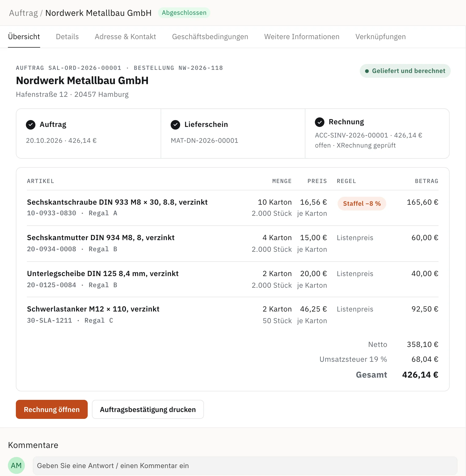The height and width of the screenshot is (476, 466).
Task: Go to the Adresse & Kontakt tab
Action: click(x=125, y=36)
